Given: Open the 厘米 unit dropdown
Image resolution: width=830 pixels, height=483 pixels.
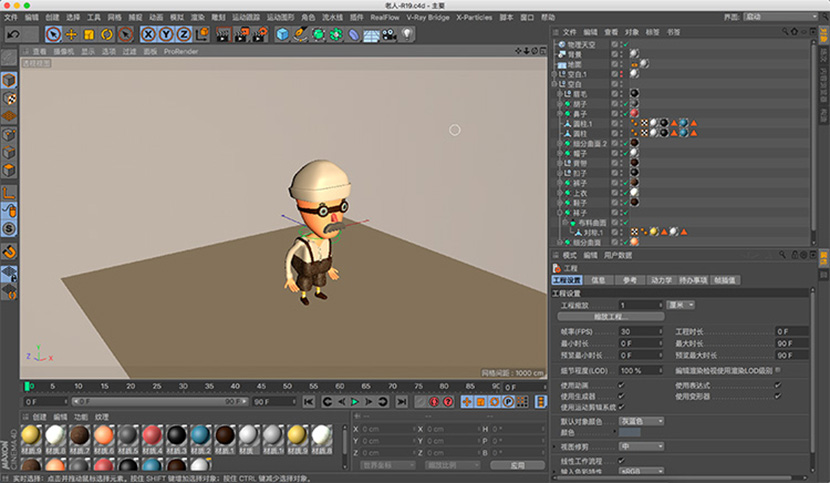Looking at the screenshot, I should coord(681,304).
